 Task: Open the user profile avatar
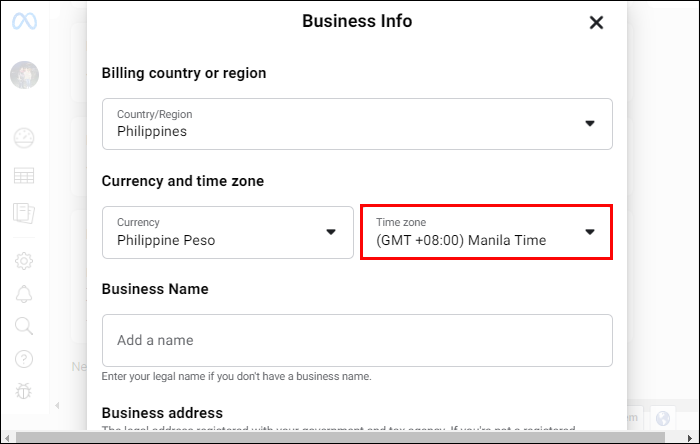tap(25, 75)
